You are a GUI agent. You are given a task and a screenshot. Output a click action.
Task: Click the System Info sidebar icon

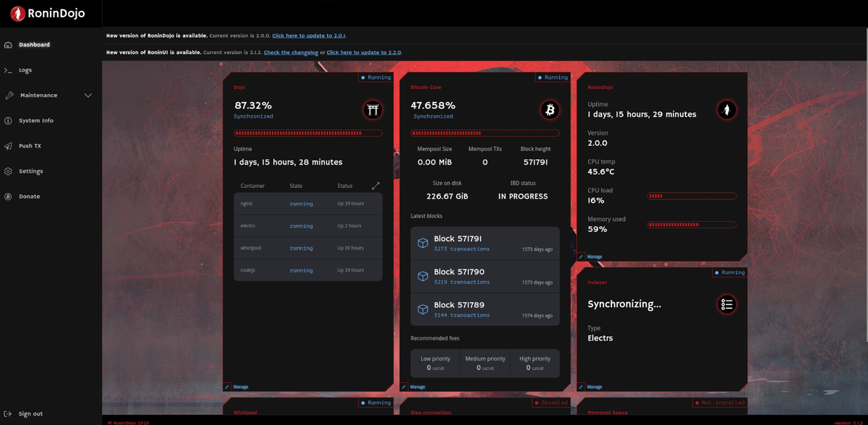point(9,120)
